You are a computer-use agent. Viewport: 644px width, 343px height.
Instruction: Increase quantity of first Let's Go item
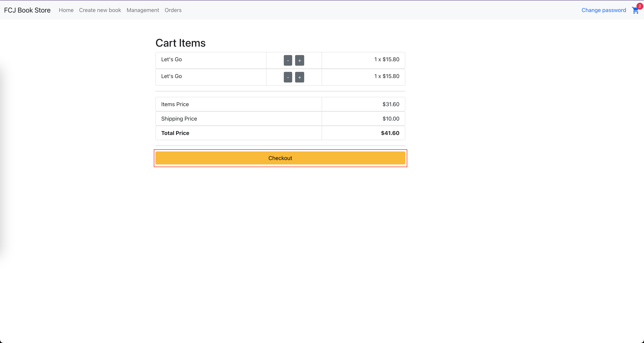pyautogui.click(x=300, y=60)
